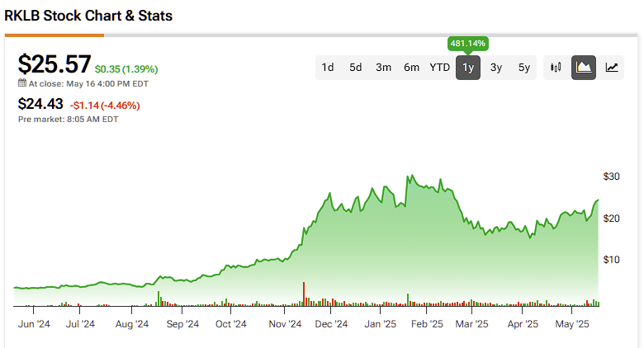Click the $30 axis label
Screen dimensions: 644x348
[611, 176]
